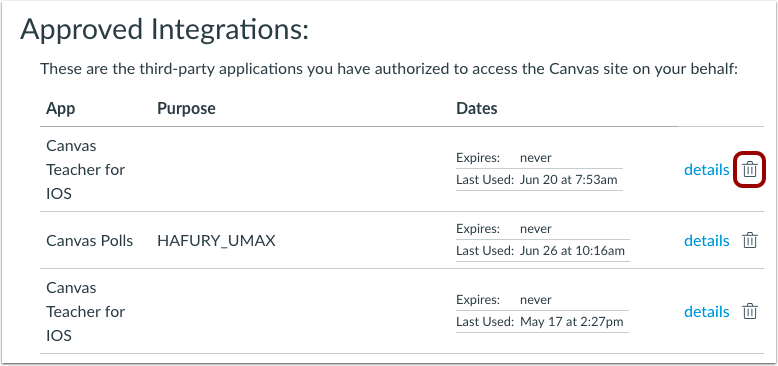The height and width of the screenshot is (366, 778).
Task: Open details for Canvas Polls
Action: 707,241
